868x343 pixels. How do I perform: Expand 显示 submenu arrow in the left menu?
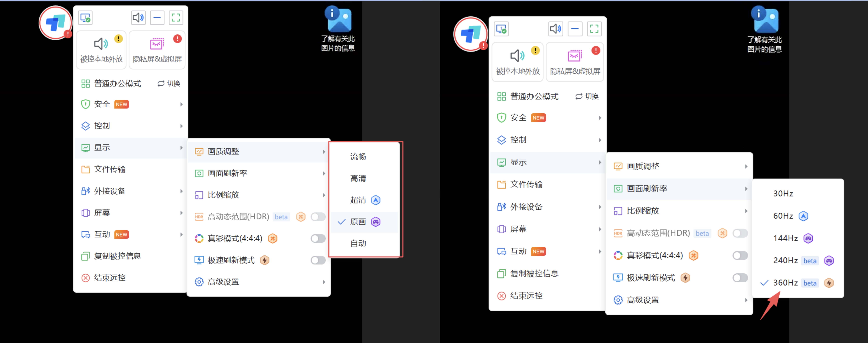181,148
